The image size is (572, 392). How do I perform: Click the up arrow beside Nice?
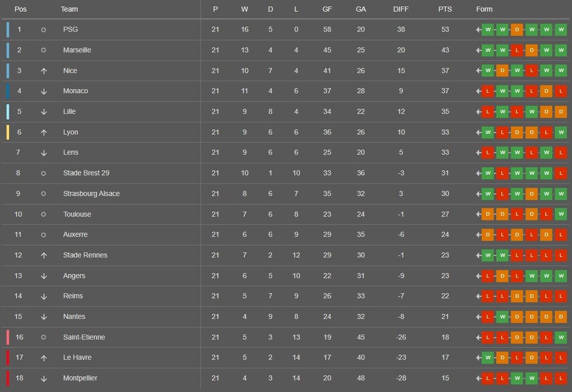(43, 71)
